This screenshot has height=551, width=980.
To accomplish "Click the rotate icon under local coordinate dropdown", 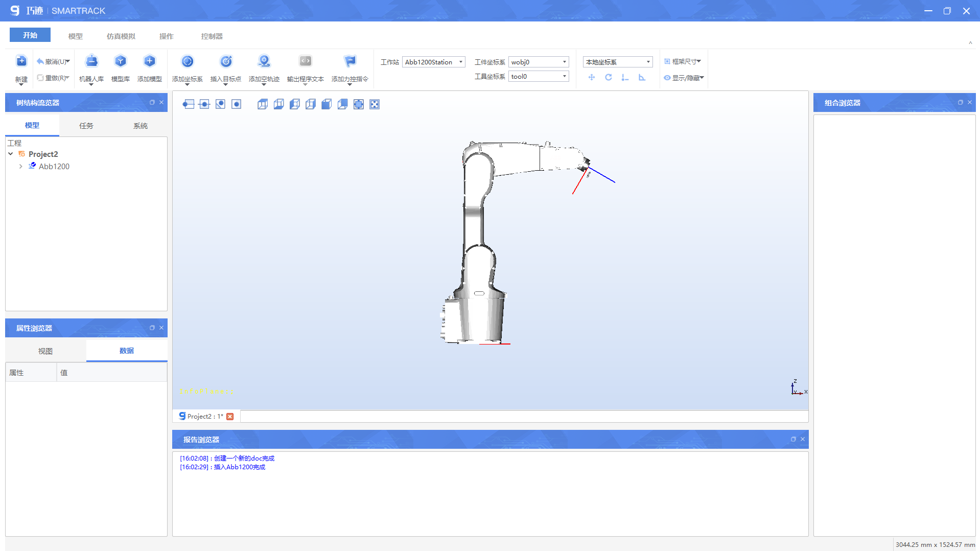I will coord(608,77).
